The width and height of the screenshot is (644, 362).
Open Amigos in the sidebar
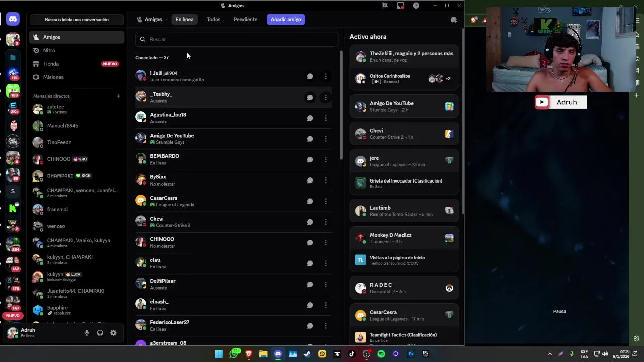pyautogui.click(x=76, y=37)
